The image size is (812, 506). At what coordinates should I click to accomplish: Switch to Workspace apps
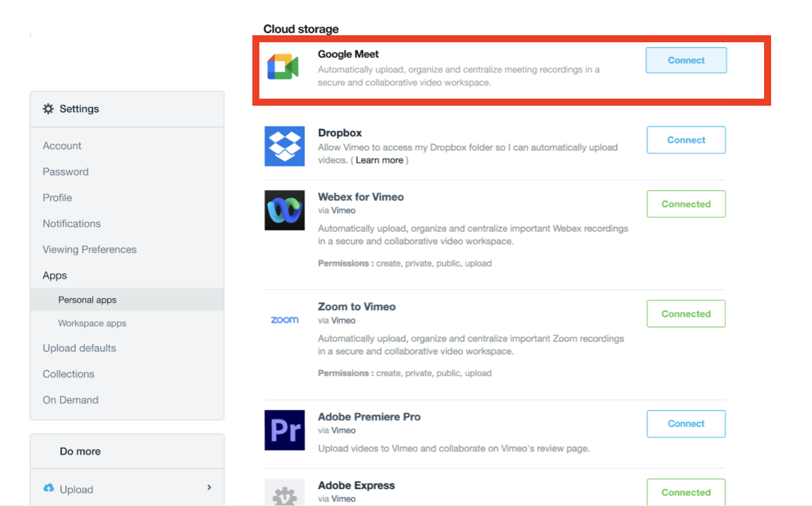[92, 323]
